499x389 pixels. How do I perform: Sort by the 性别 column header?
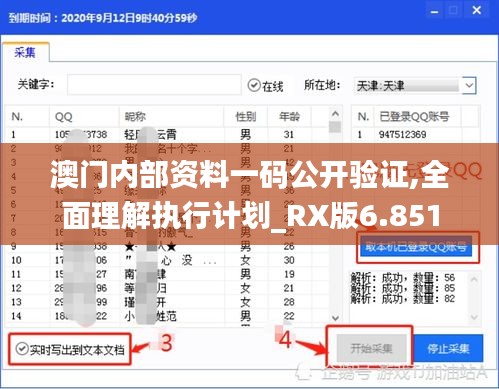pyautogui.click(x=246, y=116)
